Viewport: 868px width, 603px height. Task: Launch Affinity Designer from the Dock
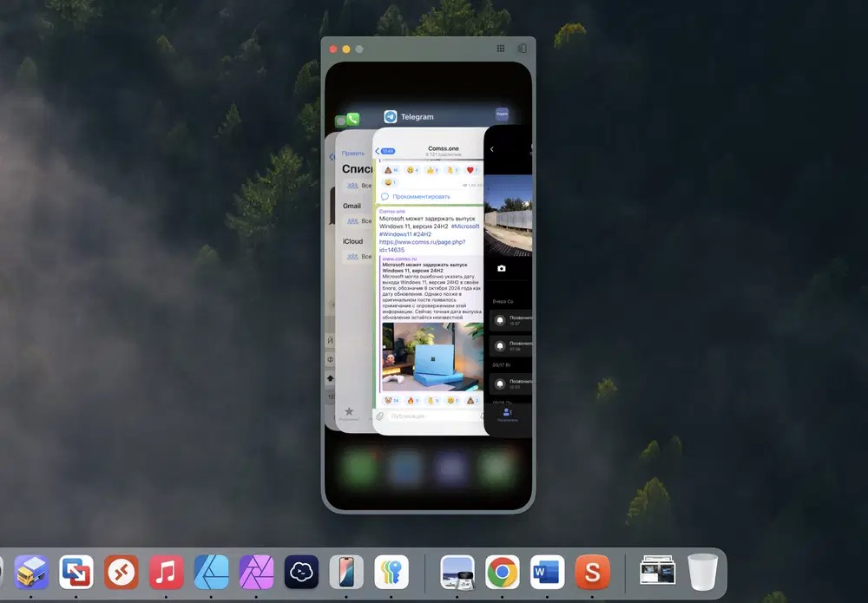point(212,572)
